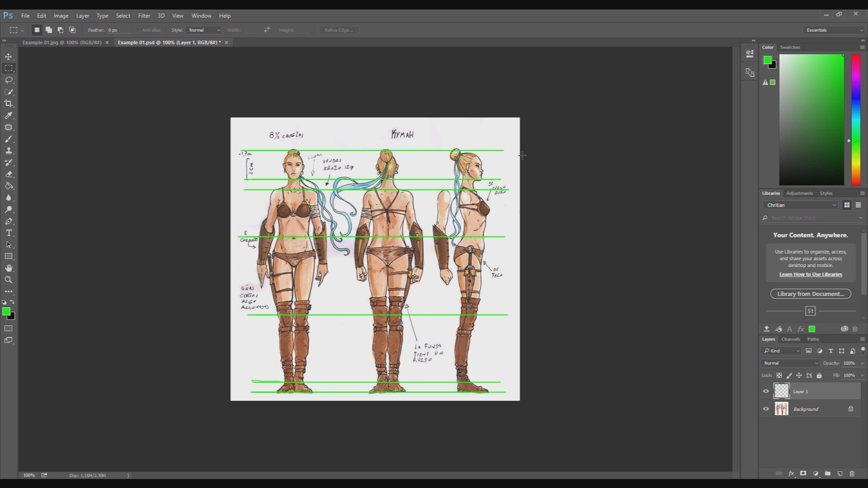Switch to the Channels tab

[791, 339]
